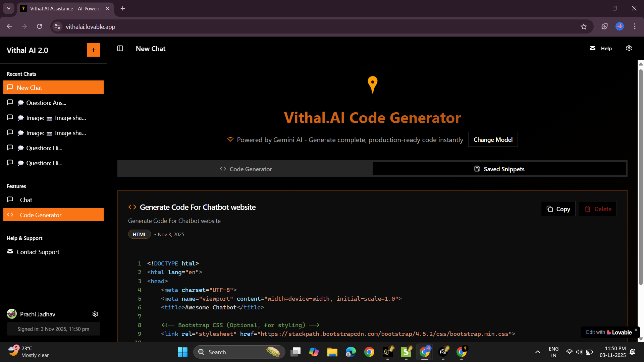
Task: Open a new chat using the orange plus button
Action: tap(93, 50)
